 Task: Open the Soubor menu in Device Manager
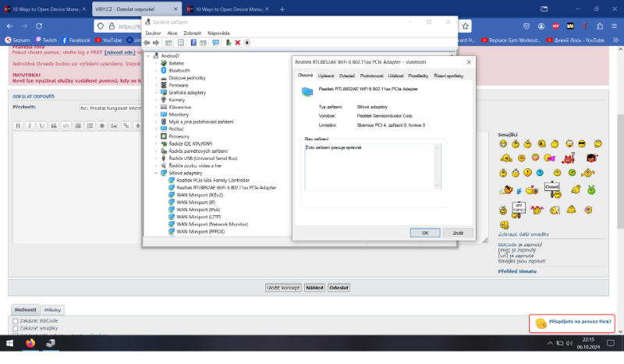pyautogui.click(x=153, y=33)
